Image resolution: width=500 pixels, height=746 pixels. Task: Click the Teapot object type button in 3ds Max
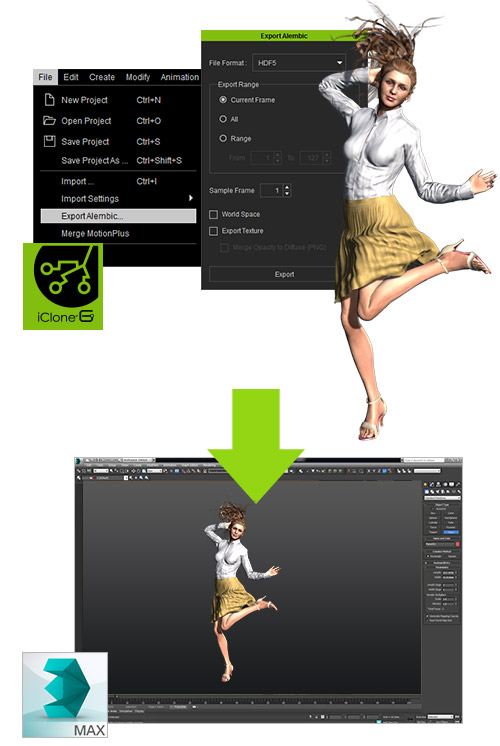(x=433, y=532)
